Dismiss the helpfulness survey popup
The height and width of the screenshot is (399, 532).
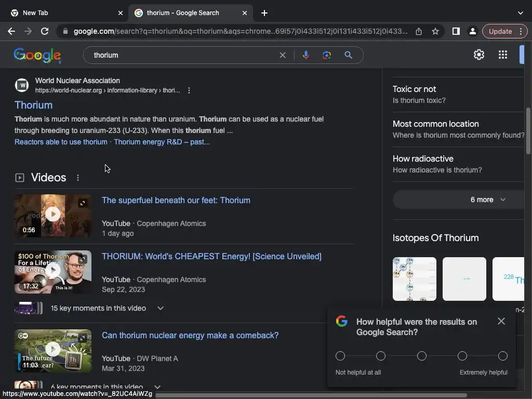(501, 321)
